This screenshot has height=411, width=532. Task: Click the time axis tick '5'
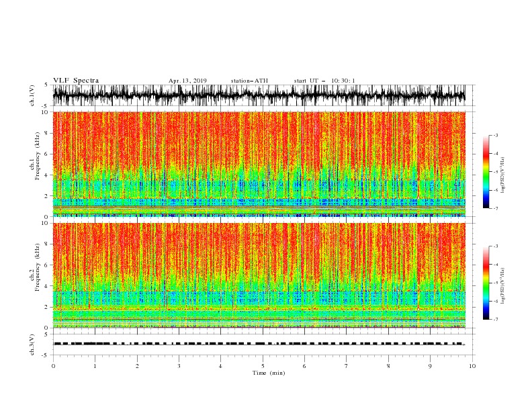click(263, 366)
